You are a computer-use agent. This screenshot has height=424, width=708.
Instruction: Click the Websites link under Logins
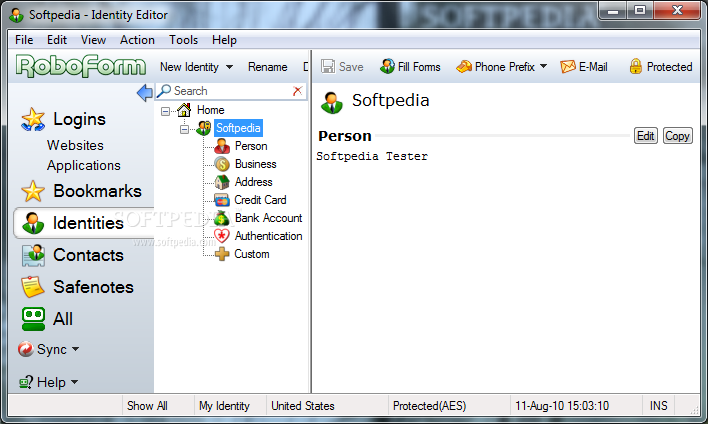pos(75,145)
